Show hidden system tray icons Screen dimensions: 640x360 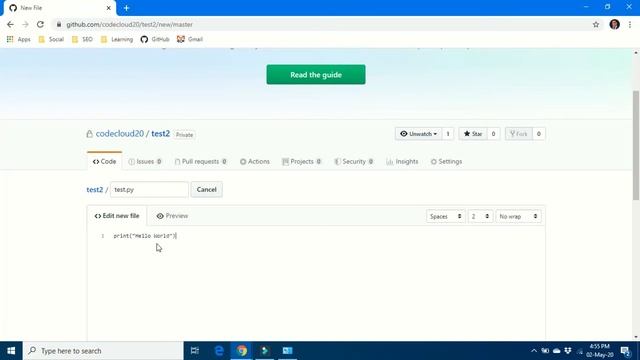534,351
